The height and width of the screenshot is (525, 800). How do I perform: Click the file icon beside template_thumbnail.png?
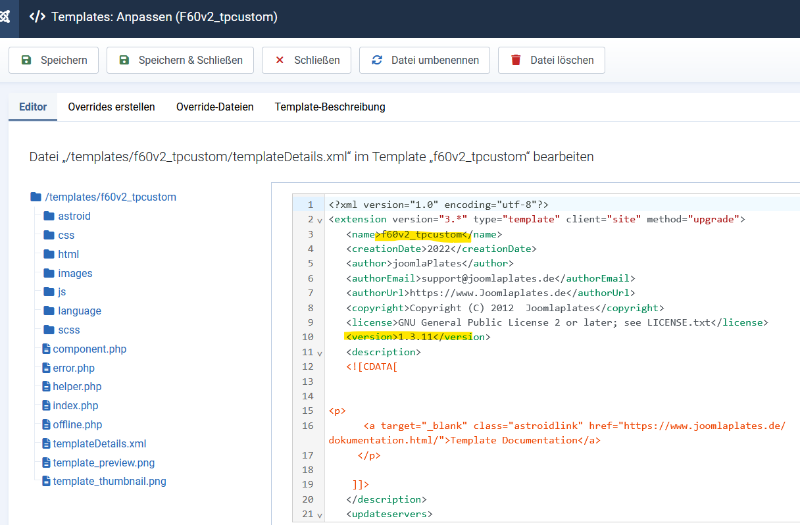[x=46, y=481]
